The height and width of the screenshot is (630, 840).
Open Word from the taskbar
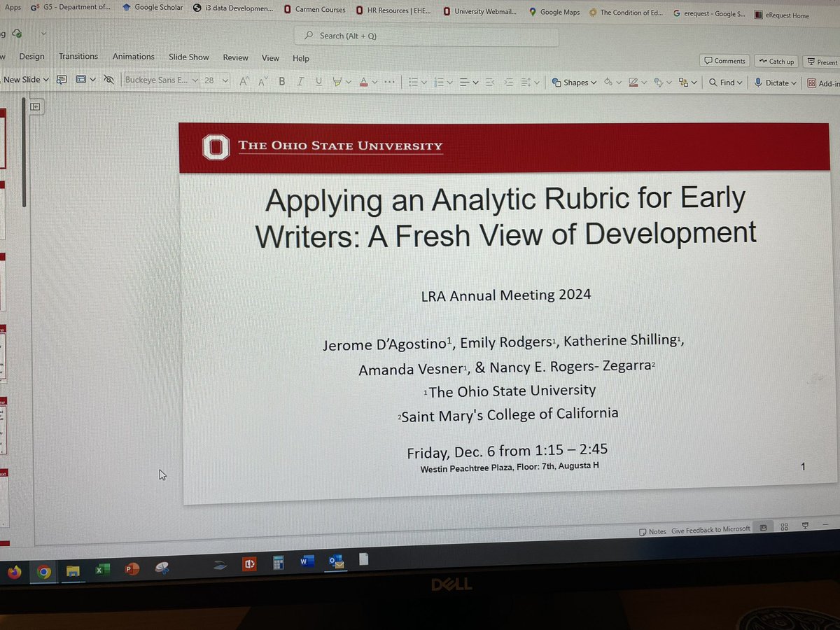tap(306, 561)
